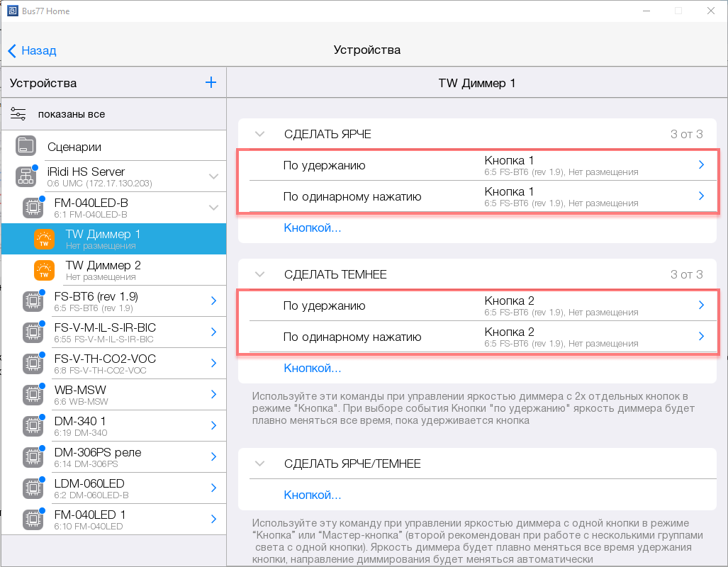This screenshot has width=728, height=567.
Task: Click the DM-340 1 device chip icon
Action: pyautogui.click(x=32, y=425)
